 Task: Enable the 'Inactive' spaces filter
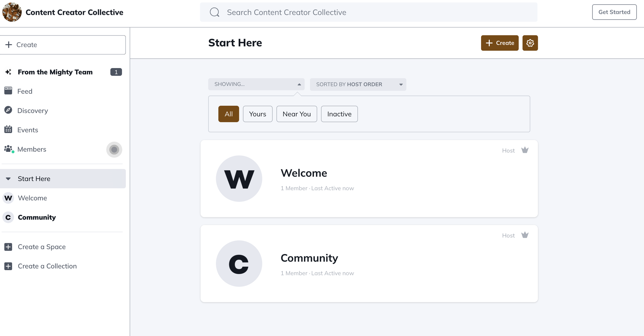[339, 114]
